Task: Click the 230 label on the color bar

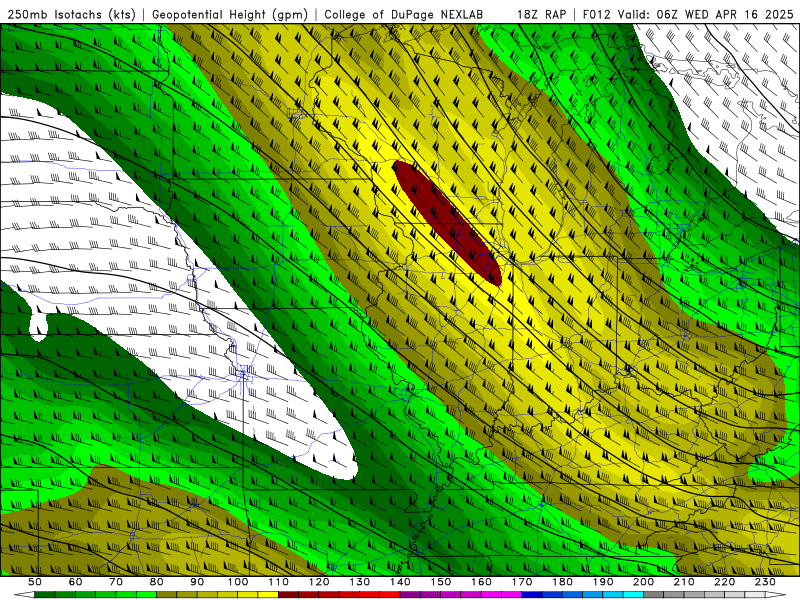Action: coord(766,582)
